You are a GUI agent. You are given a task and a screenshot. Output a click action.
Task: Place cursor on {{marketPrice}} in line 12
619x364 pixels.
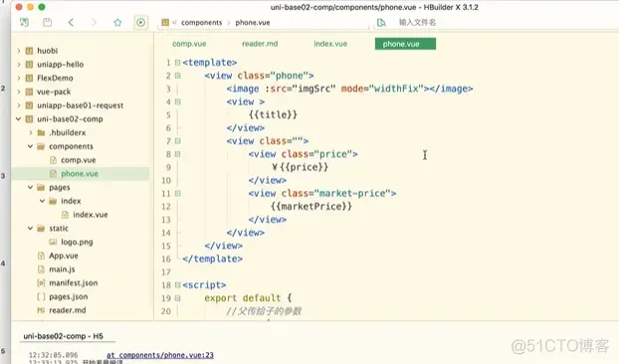(x=311, y=206)
